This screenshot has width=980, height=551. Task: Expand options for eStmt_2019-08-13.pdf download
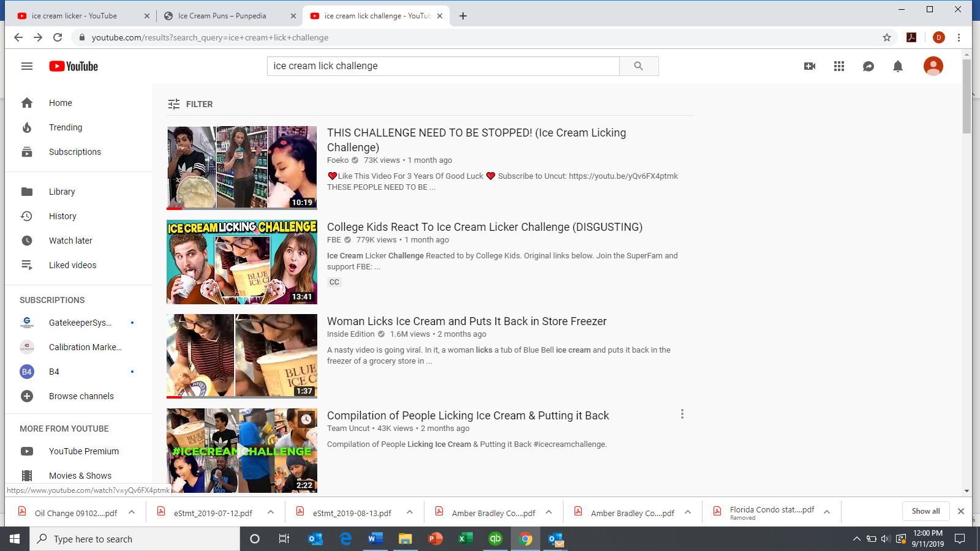pos(410,512)
